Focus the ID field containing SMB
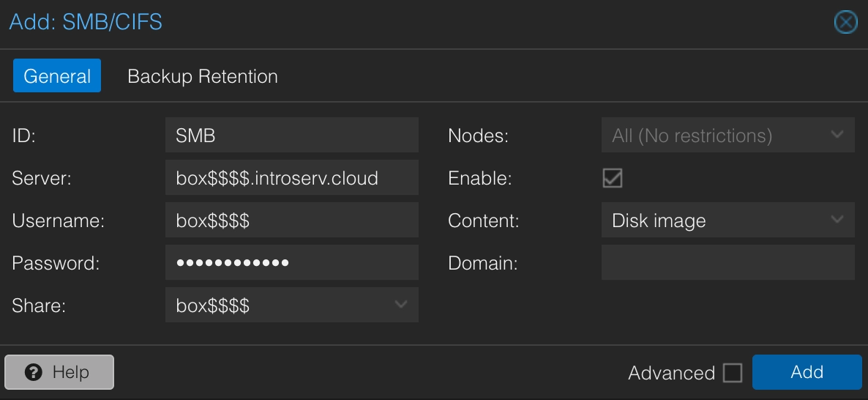 click(x=291, y=135)
